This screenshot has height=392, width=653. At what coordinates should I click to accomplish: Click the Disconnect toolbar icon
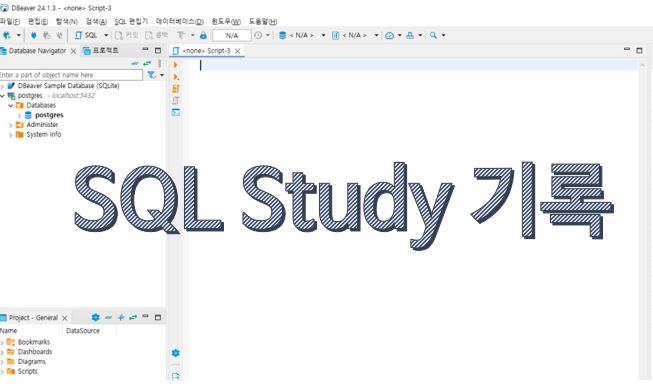tap(60, 35)
